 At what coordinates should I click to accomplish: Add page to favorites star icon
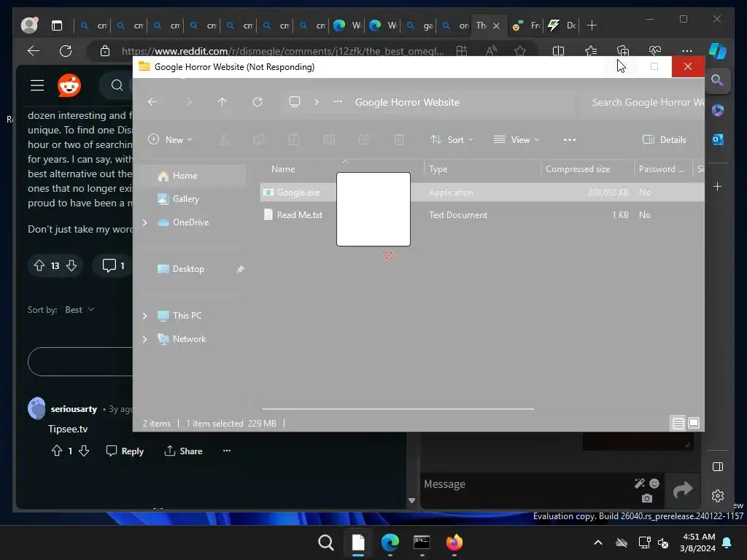[520, 51]
